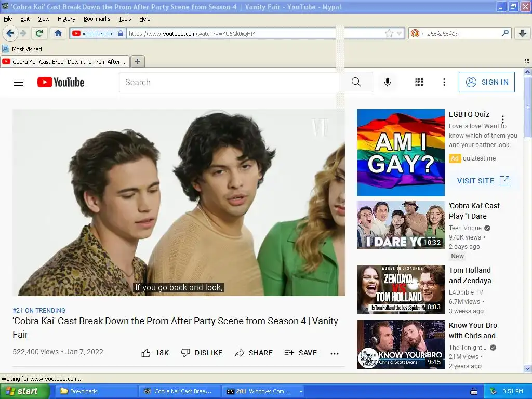Open the YouTube hamburger guide menu
This screenshot has height=399, width=532.
click(x=19, y=82)
